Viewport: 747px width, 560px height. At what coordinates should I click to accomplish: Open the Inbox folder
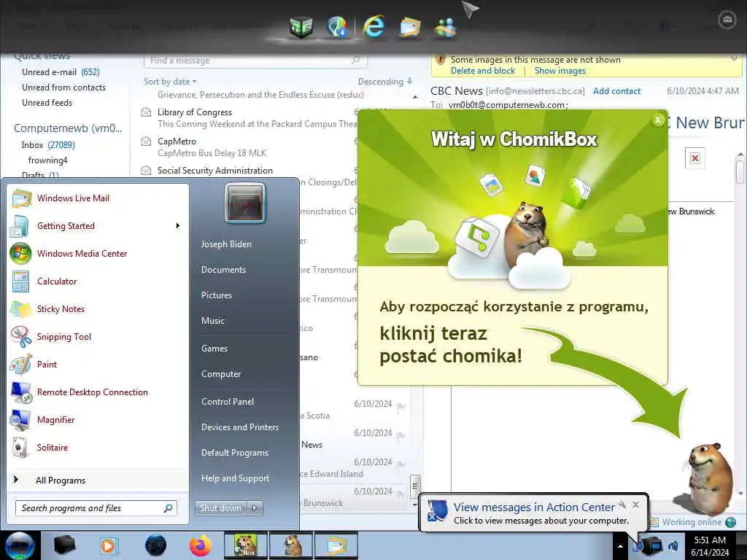(47, 145)
